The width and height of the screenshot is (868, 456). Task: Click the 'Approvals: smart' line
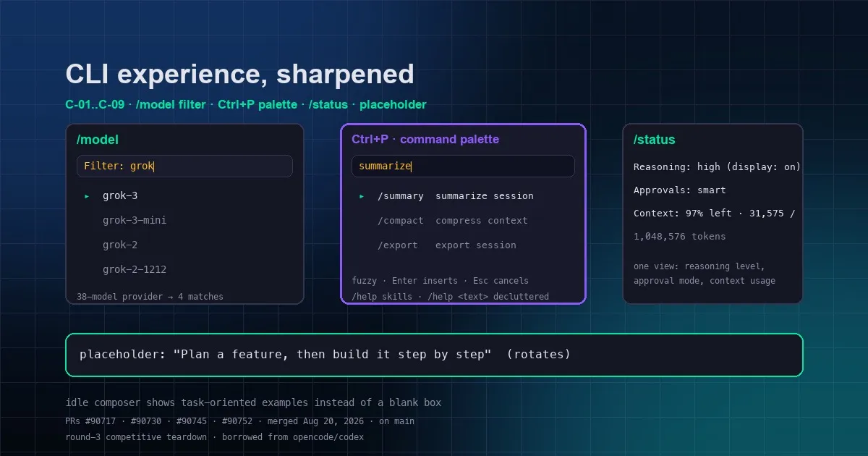coord(679,190)
